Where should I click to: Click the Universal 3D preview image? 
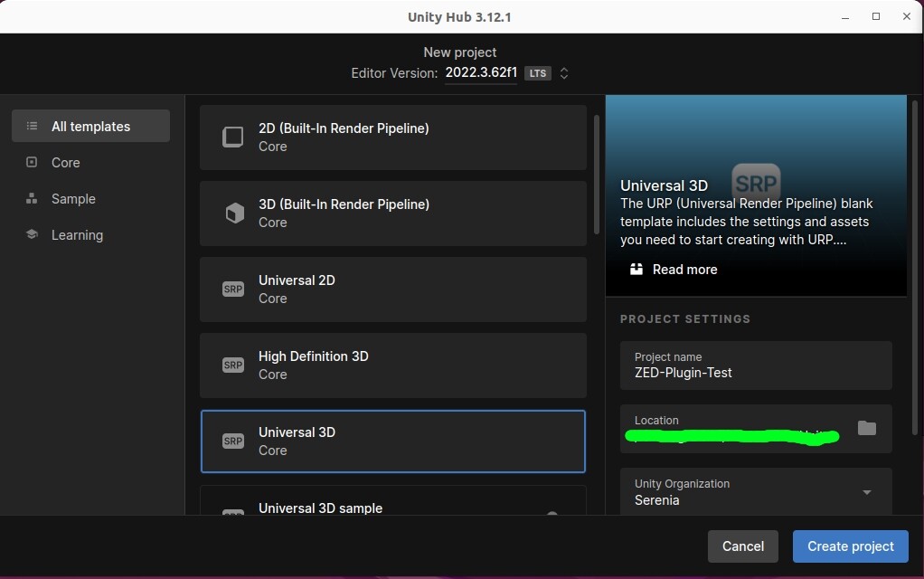(x=756, y=195)
